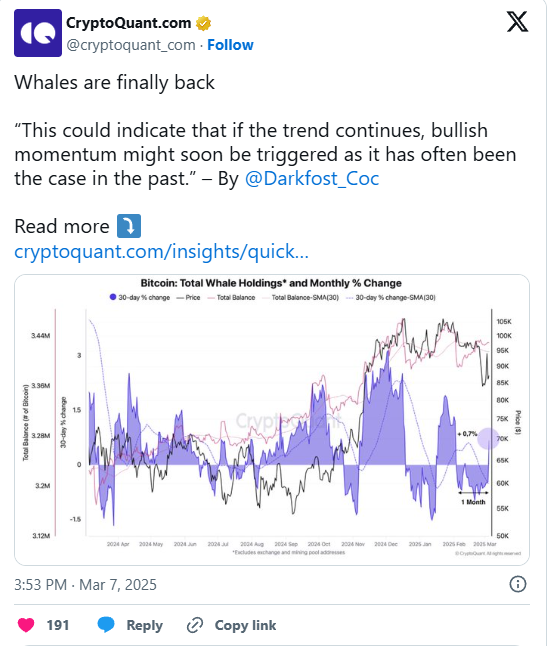Viewport: 551px width, 646px height.
Task: Click the Copy link text
Action: point(245,625)
